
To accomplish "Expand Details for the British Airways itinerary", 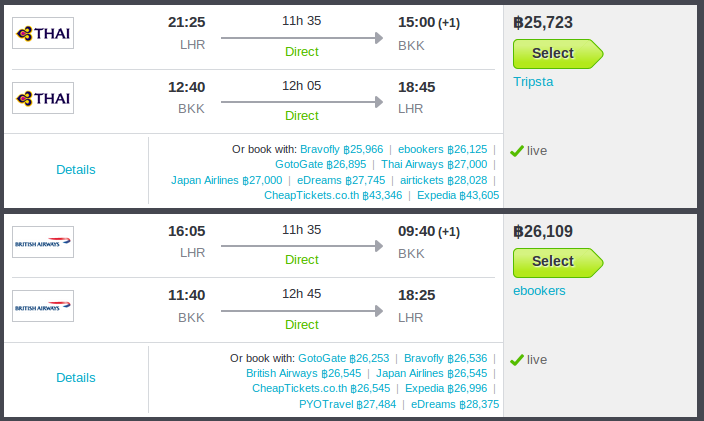I will (x=76, y=378).
